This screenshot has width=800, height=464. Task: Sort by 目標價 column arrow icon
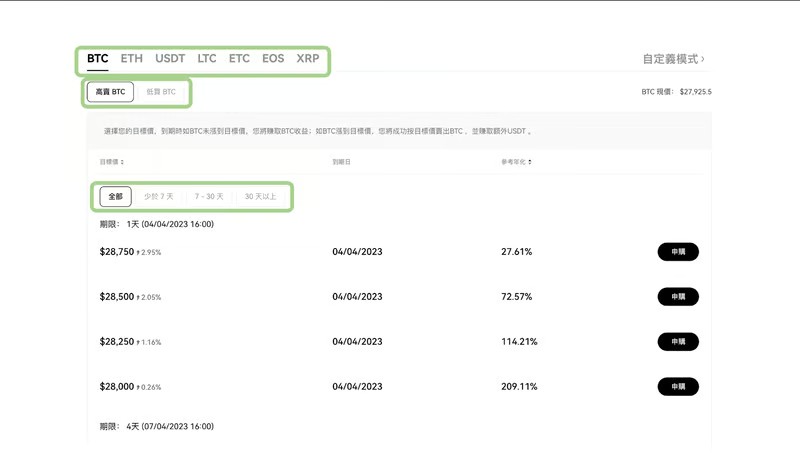pos(122,161)
